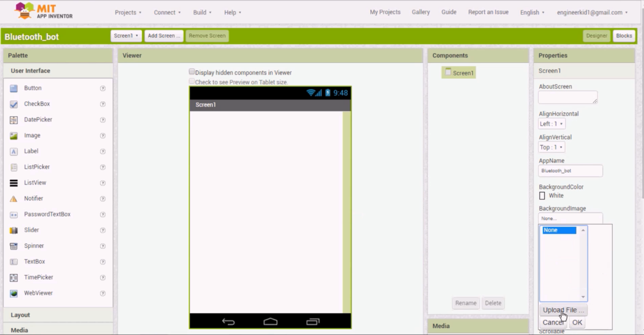Open the Projects dropdown menu
Viewport: 644px width, 335px height.
[128, 12]
